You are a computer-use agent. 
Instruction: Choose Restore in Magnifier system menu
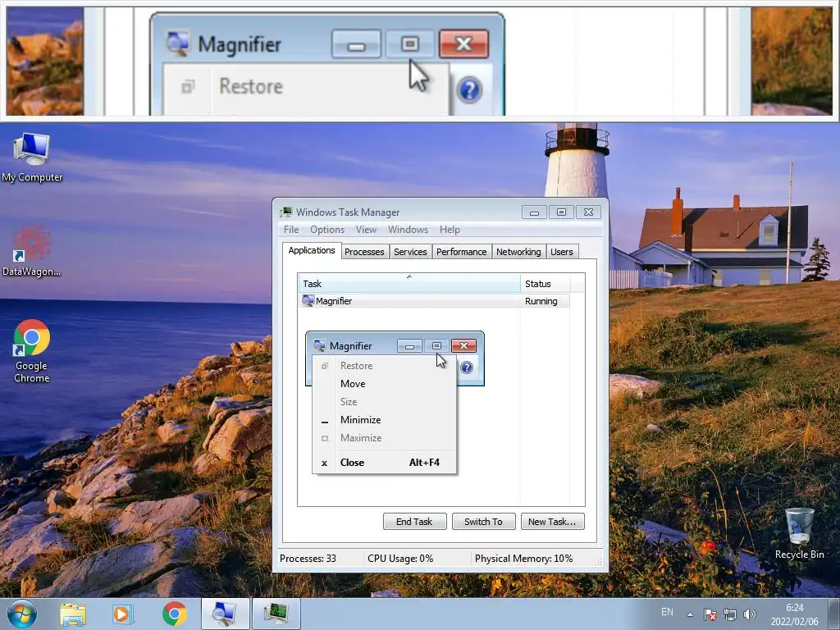pos(384,365)
